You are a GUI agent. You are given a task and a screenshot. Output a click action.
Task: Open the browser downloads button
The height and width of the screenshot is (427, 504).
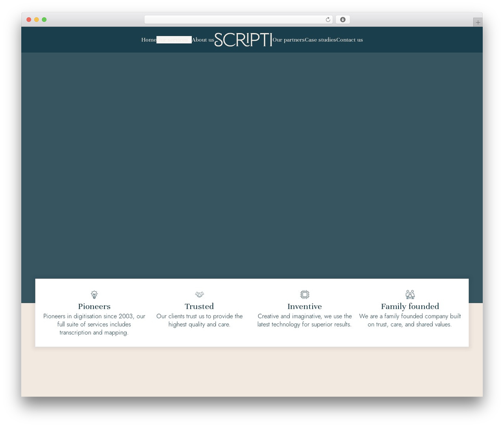343,20
